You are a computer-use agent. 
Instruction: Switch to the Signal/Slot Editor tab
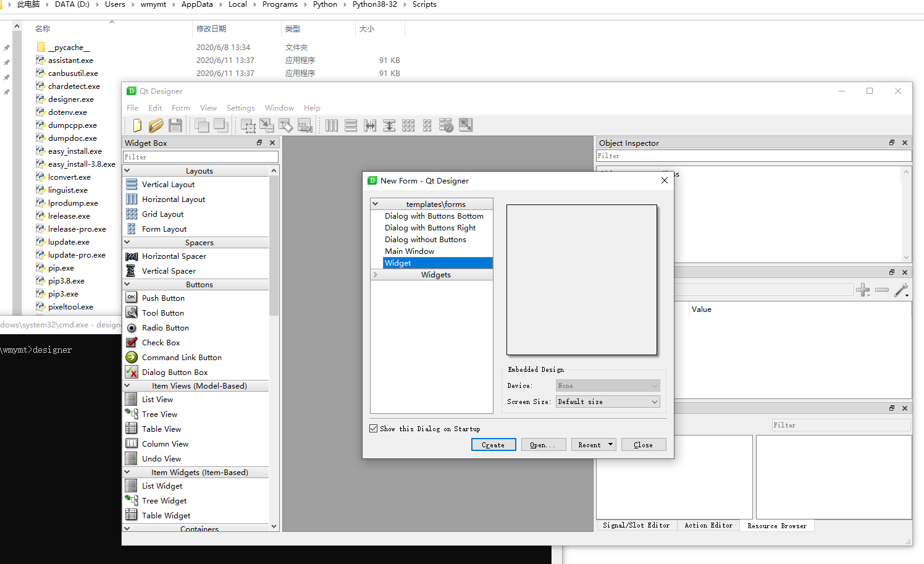coord(636,525)
